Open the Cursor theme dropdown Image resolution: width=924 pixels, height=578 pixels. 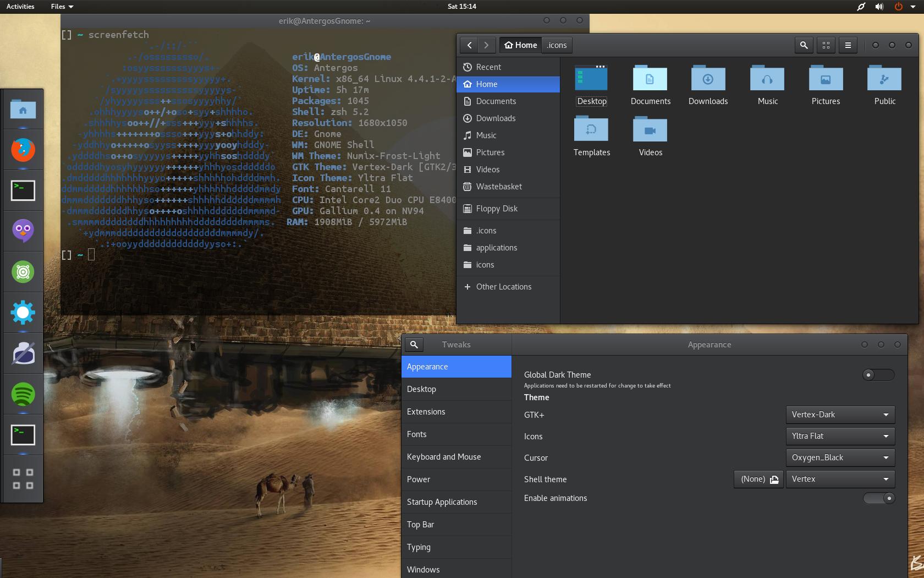840,457
